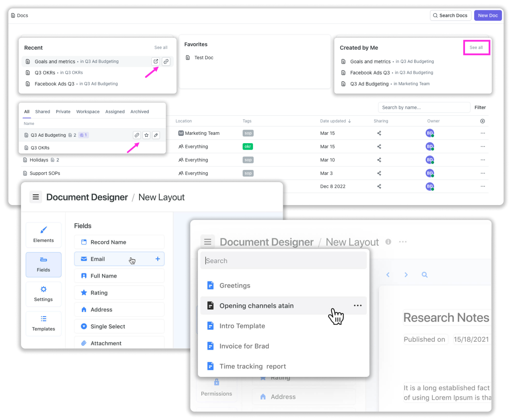The image size is (512, 420).
Task: Open Settings in Document Designer sidebar
Action: tap(43, 294)
